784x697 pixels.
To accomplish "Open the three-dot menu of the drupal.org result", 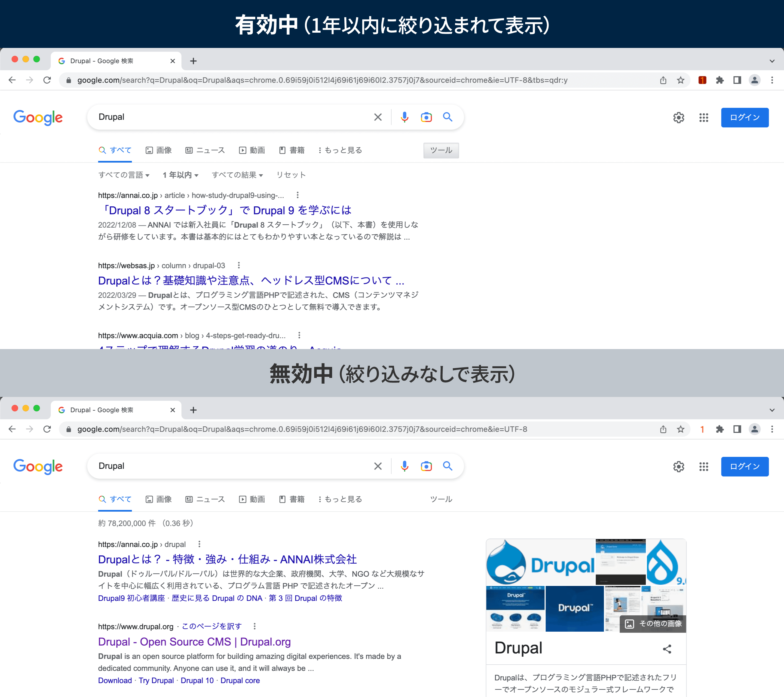I will point(255,626).
